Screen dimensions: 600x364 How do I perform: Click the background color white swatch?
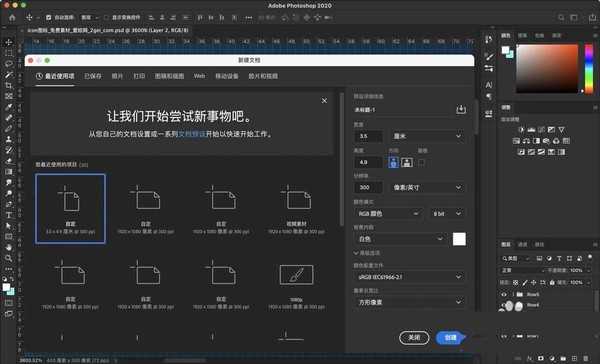459,239
